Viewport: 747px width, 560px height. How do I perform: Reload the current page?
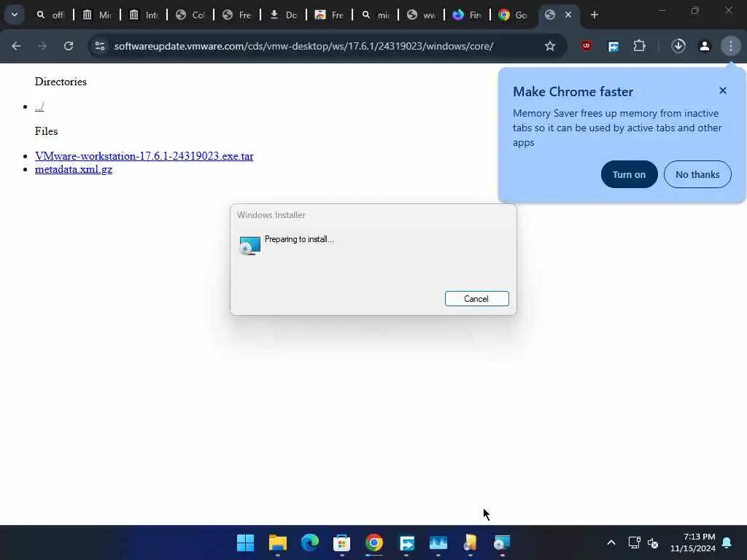pyautogui.click(x=69, y=46)
